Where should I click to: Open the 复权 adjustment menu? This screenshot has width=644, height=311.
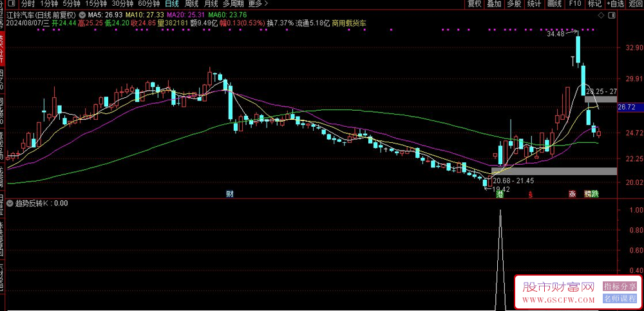(475, 4)
